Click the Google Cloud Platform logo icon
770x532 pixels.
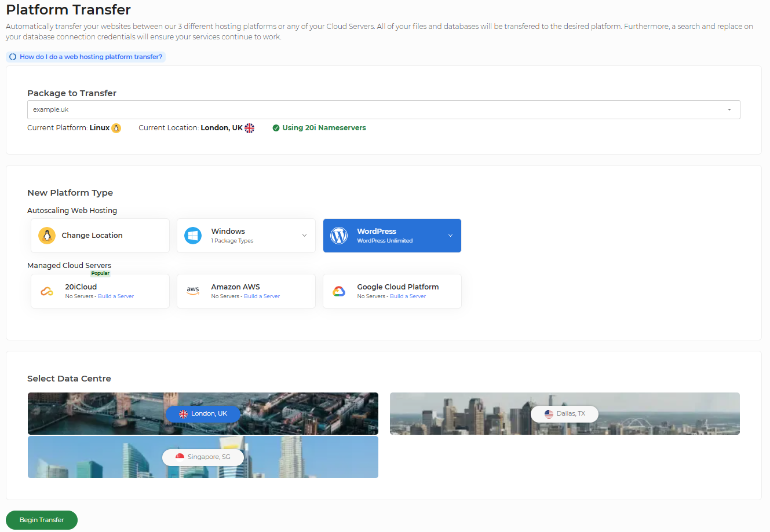339,291
